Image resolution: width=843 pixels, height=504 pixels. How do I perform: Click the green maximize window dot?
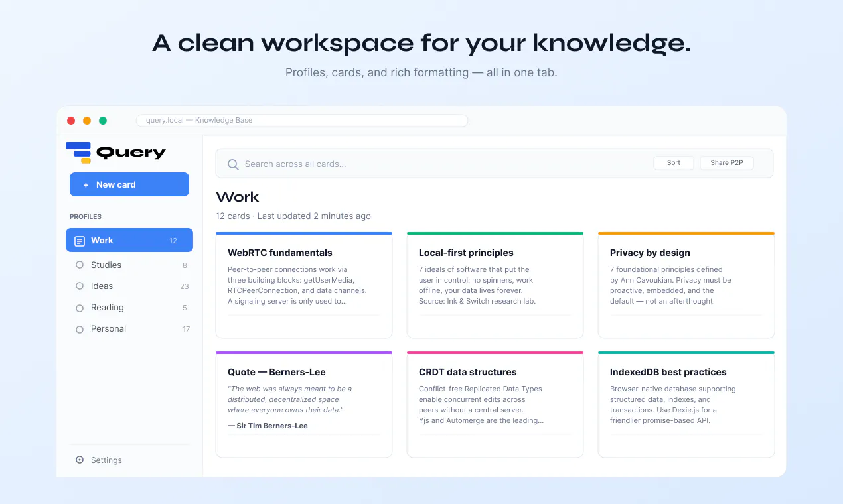coord(103,121)
